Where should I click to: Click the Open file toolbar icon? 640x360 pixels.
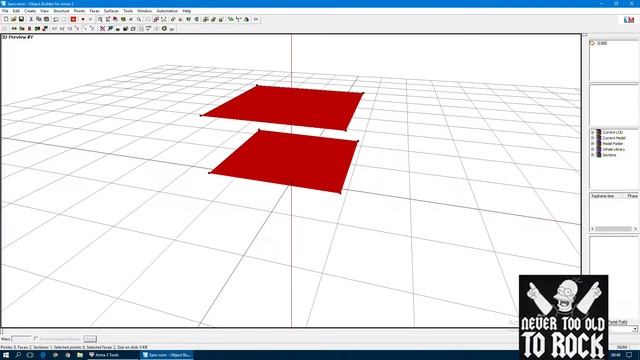coord(13,19)
